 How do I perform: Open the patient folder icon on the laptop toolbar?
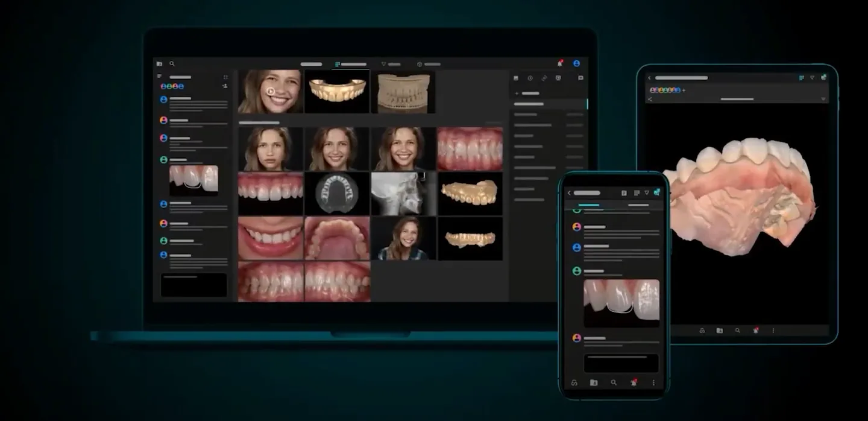tap(159, 64)
